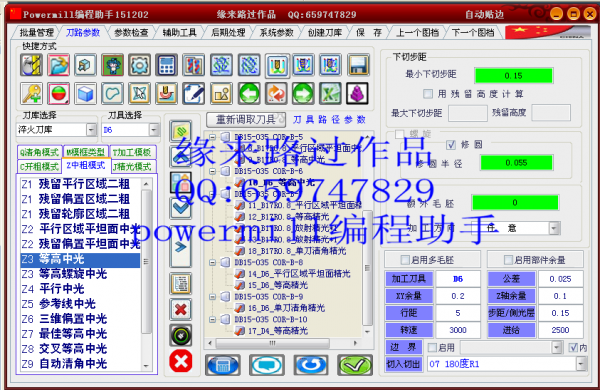Select 15_D6_等高精光 toolpath item
Screen dimensions: 600x390
278,285
